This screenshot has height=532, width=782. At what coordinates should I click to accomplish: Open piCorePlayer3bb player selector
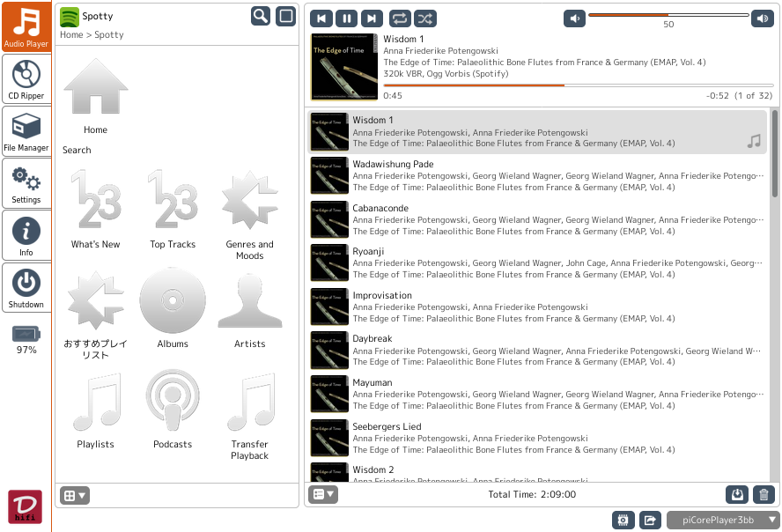coord(723,521)
